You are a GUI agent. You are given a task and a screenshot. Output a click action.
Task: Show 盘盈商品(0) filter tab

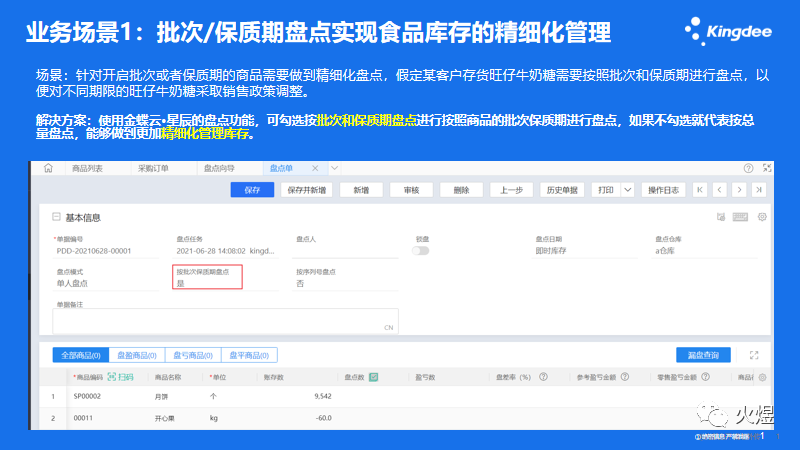coord(137,355)
